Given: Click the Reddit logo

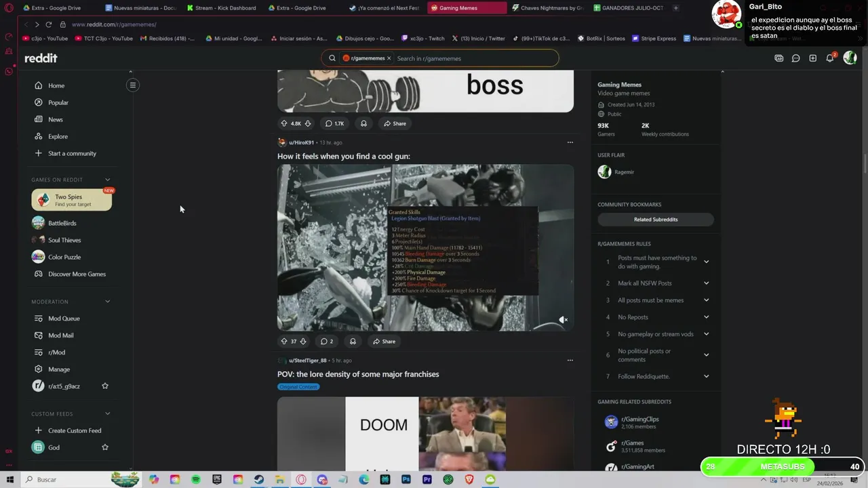Looking at the screenshot, I should (x=41, y=58).
